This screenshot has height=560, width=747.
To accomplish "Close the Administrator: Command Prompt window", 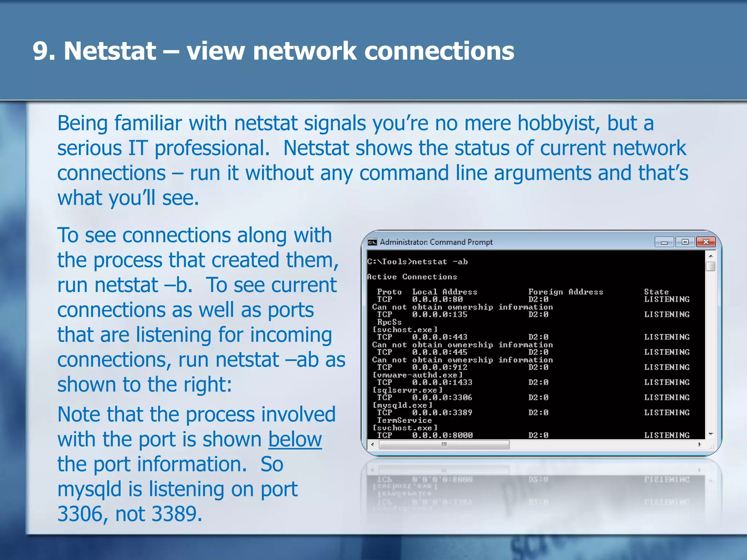I will pos(706,242).
